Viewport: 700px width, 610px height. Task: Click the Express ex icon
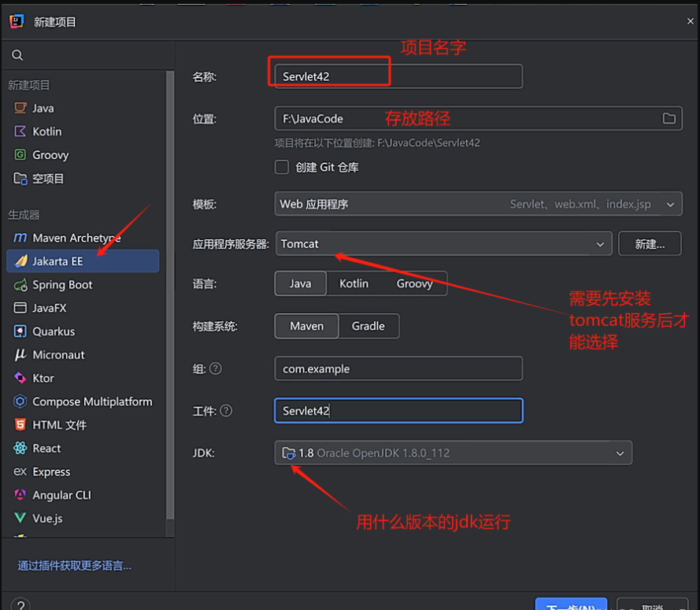pyautogui.click(x=20, y=471)
